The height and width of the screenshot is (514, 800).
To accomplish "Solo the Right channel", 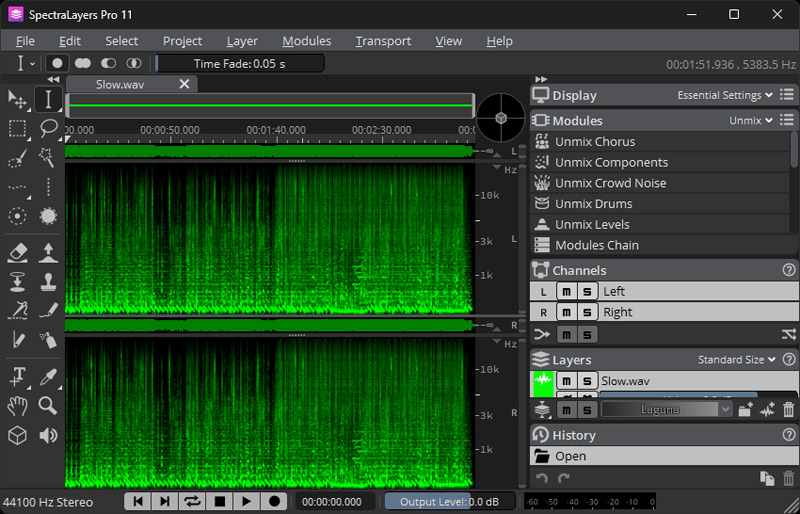I will click(588, 312).
